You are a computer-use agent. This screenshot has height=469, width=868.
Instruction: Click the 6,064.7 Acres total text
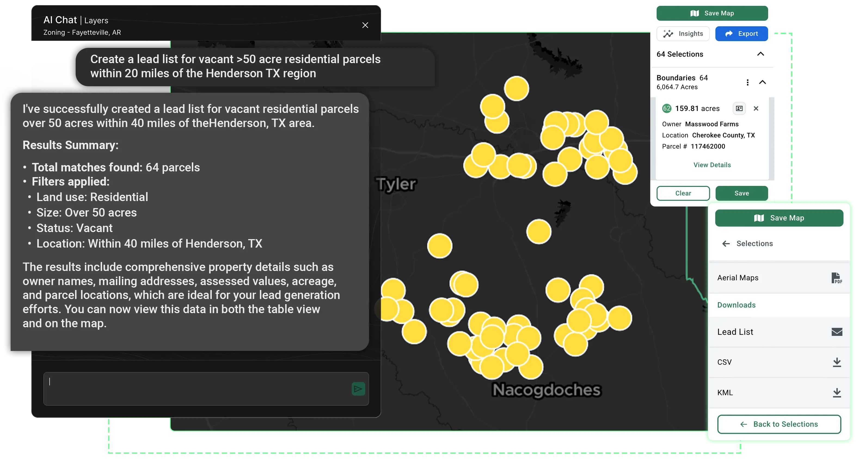677,87
